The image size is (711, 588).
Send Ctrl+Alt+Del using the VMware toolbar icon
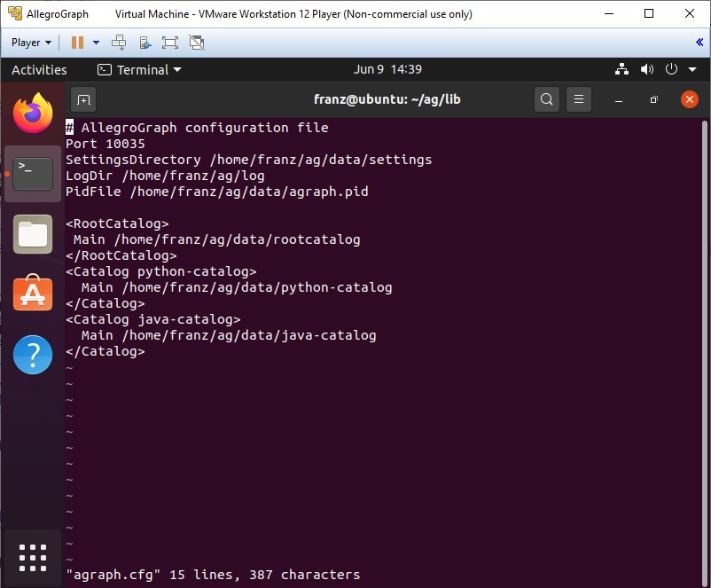click(x=118, y=42)
